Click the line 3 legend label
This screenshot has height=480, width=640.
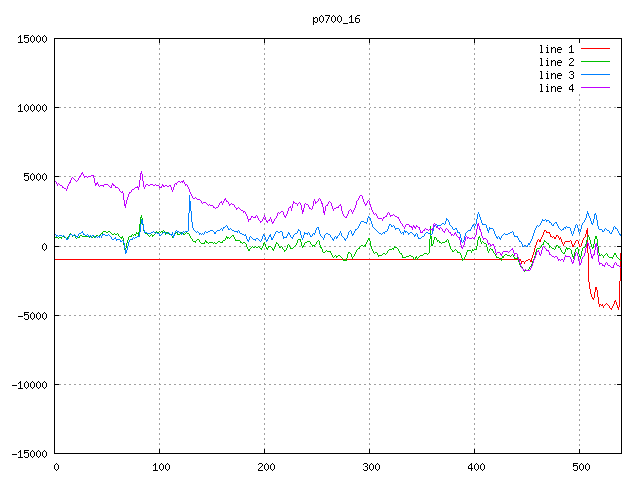click(x=557, y=75)
